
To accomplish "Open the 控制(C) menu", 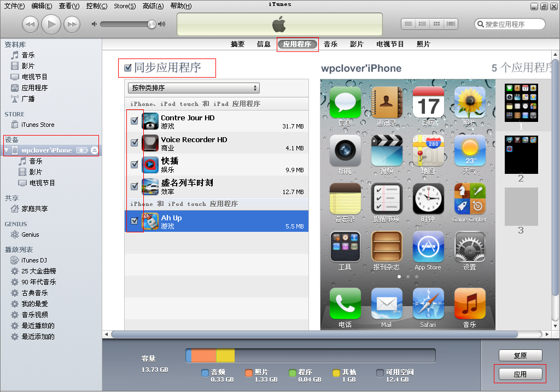I will (96, 5).
